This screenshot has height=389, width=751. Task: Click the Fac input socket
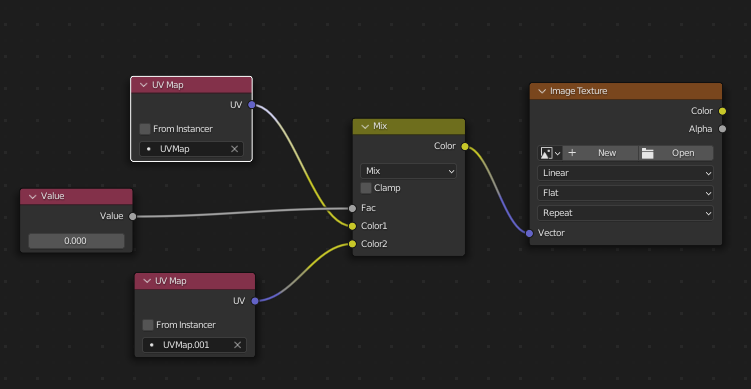click(353, 208)
